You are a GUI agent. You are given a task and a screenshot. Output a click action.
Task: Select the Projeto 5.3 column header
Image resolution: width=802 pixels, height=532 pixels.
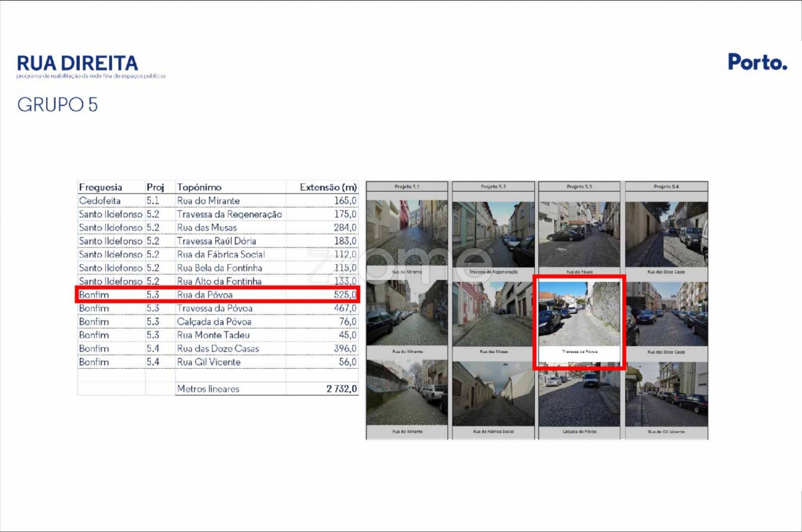coord(579,186)
